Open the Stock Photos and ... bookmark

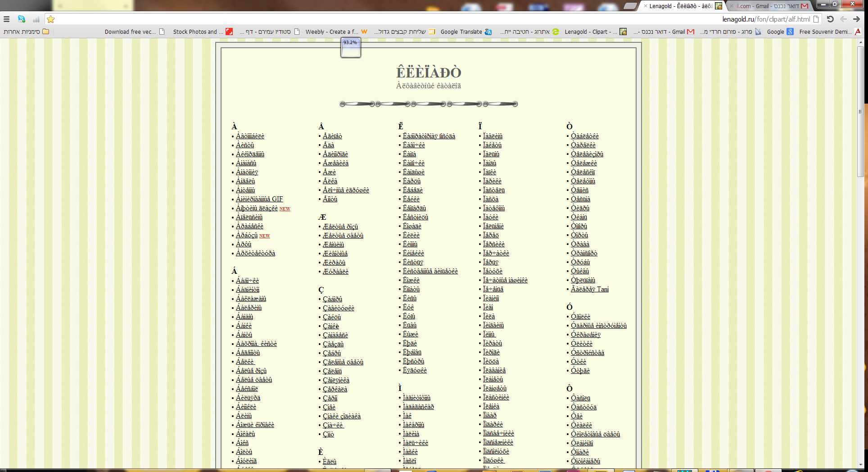tap(203, 32)
